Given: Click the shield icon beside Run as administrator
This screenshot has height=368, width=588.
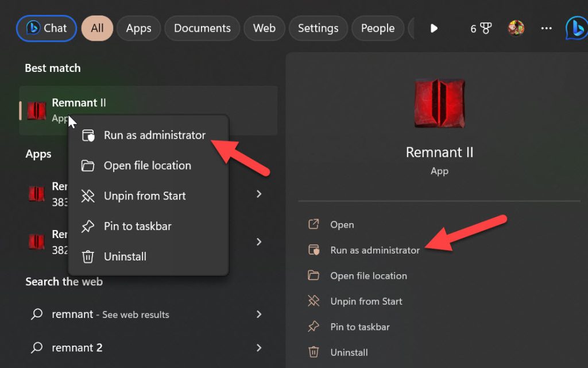Looking at the screenshot, I should point(90,135).
